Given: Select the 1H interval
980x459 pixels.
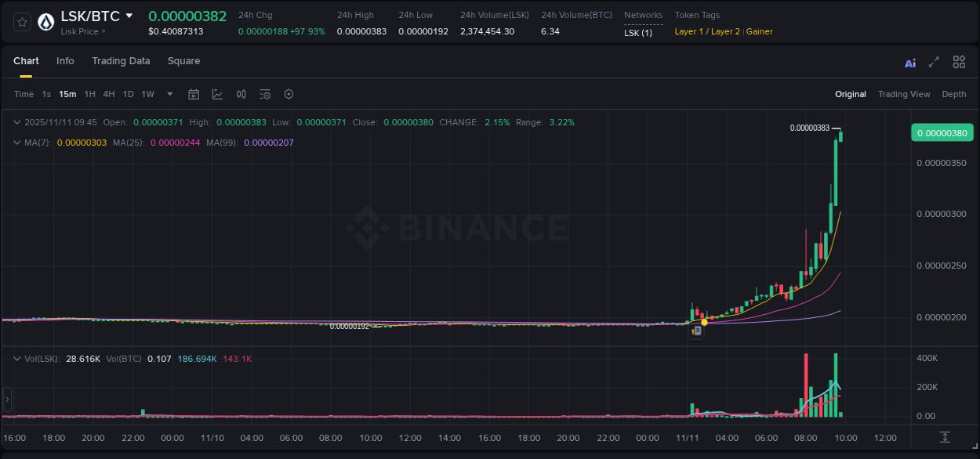Looking at the screenshot, I should click(x=89, y=94).
